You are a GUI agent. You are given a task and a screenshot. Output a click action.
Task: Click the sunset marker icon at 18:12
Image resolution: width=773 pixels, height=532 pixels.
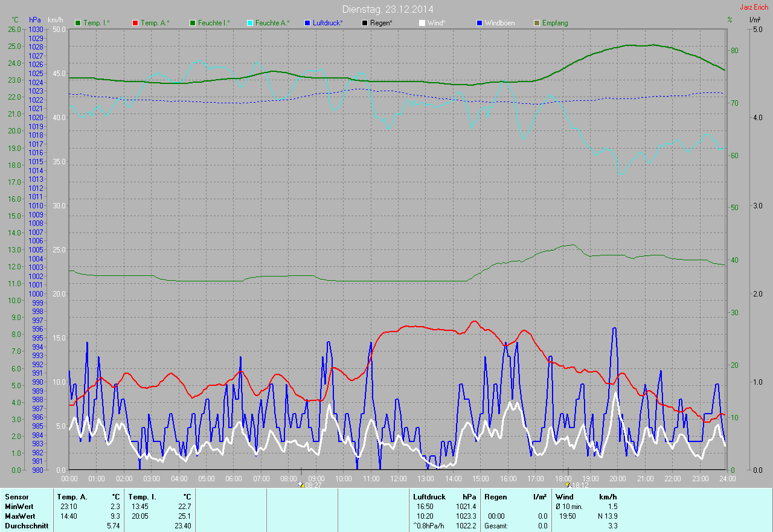pyautogui.click(x=567, y=484)
